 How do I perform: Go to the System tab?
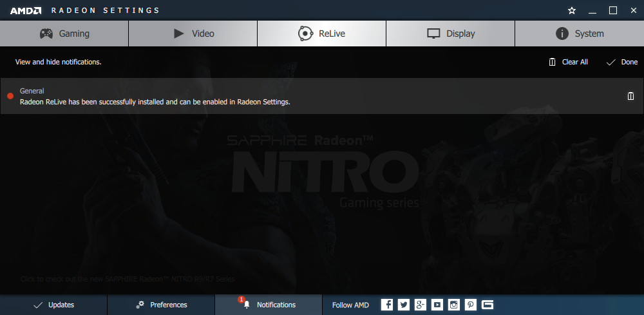coord(580,33)
